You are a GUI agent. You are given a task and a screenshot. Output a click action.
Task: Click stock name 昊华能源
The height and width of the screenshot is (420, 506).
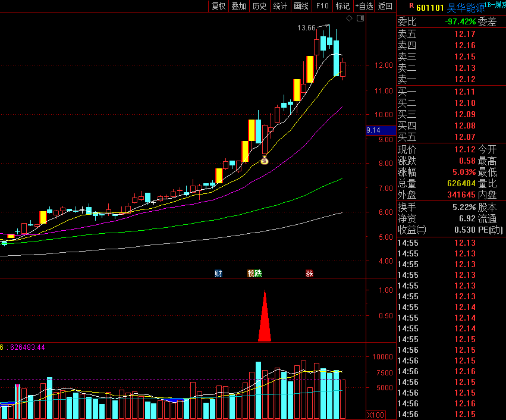click(466, 7)
